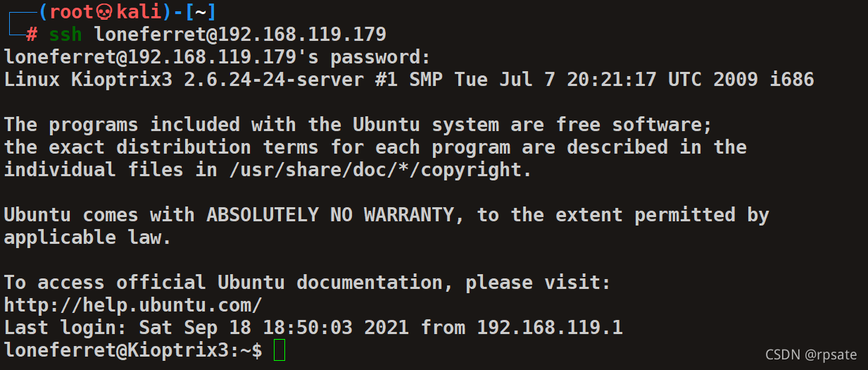Viewport: 868px width, 370px height.
Task: Click the http://help.ubuntu.com/ URL
Action: click(x=133, y=306)
